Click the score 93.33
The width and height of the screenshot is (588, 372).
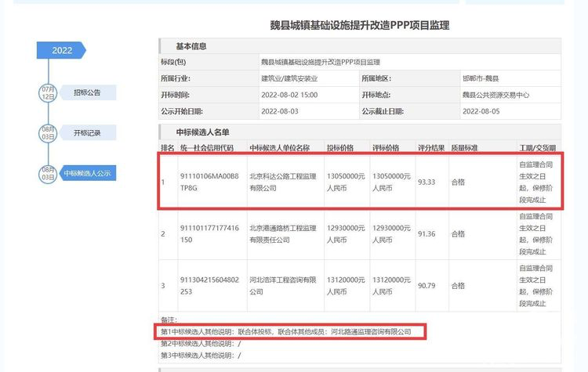(x=426, y=182)
